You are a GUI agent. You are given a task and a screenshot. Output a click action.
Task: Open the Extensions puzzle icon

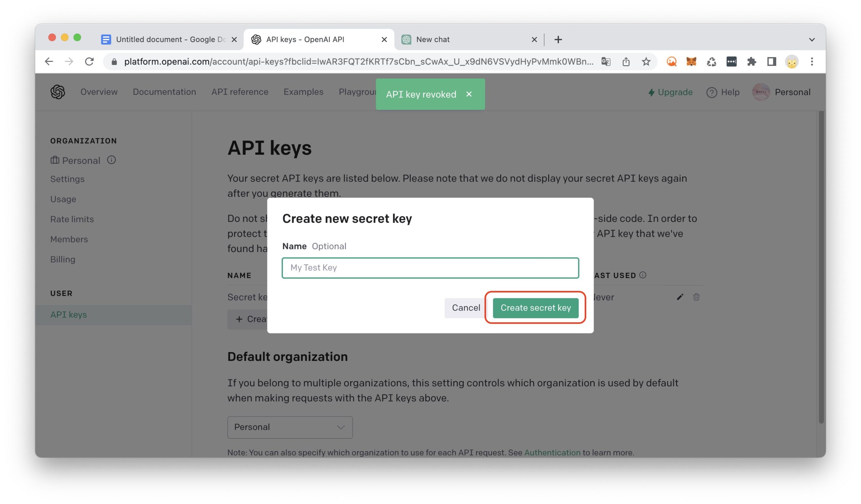pyautogui.click(x=751, y=62)
